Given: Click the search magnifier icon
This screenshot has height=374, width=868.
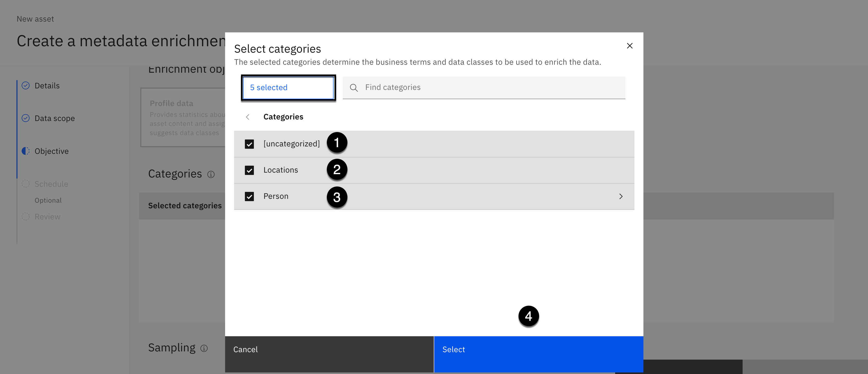Looking at the screenshot, I should point(354,88).
